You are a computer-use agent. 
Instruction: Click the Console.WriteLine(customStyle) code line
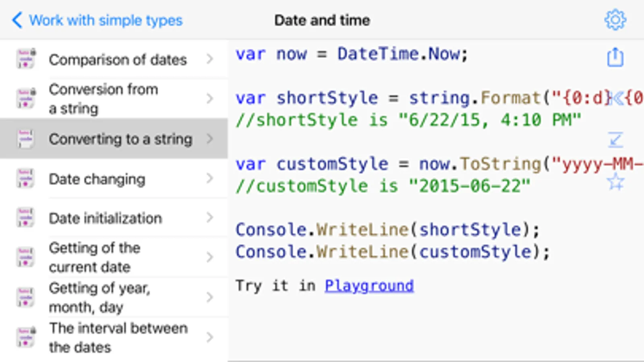[x=392, y=252]
